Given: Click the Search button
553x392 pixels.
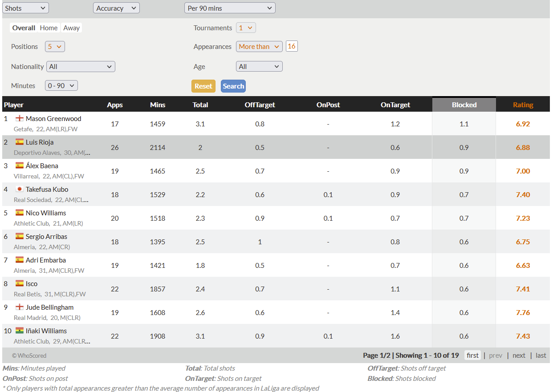Looking at the screenshot, I should [233, 86].
